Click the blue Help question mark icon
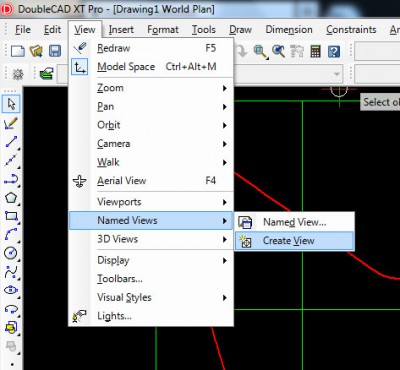The image size is (400, 370). [x=334, y=51]
